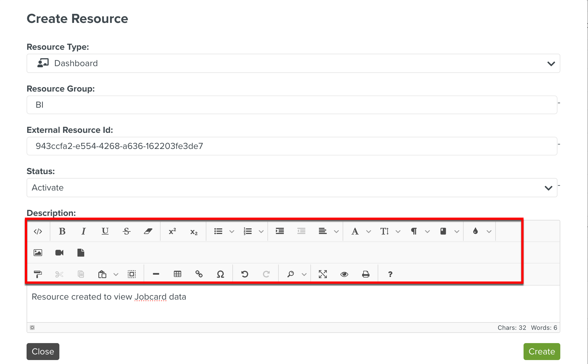Toggle source code view in editor
The height and width of the screenshot is (364, 588).
point(38,231)
